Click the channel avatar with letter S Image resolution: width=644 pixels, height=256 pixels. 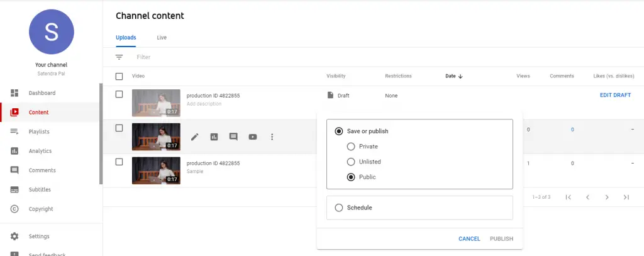click(x=52, y=31)
